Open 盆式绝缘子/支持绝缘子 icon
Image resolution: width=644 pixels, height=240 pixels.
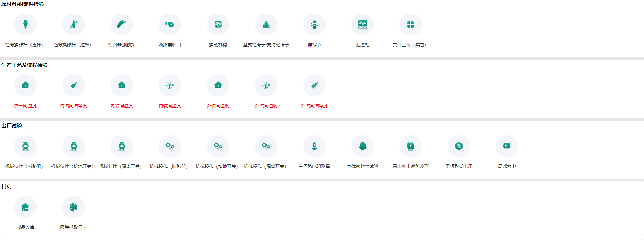tap(266, 25)
